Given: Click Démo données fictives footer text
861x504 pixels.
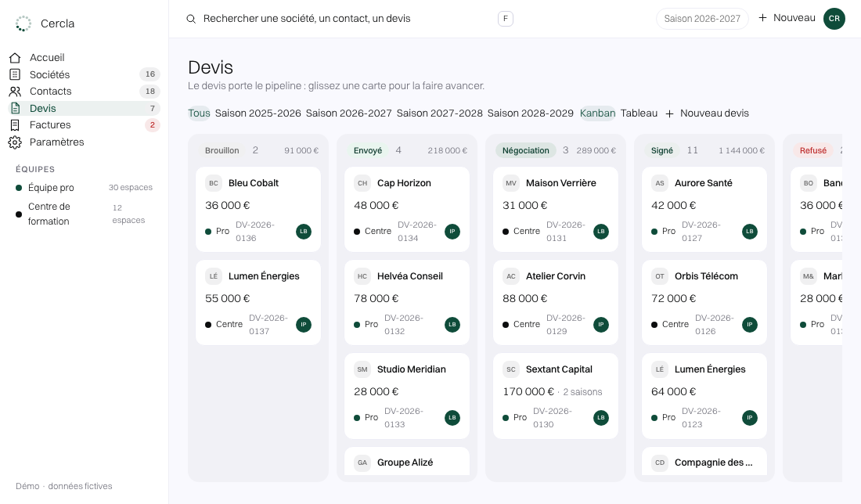Looking at the screenshot, I should click(x=63, y=486).
